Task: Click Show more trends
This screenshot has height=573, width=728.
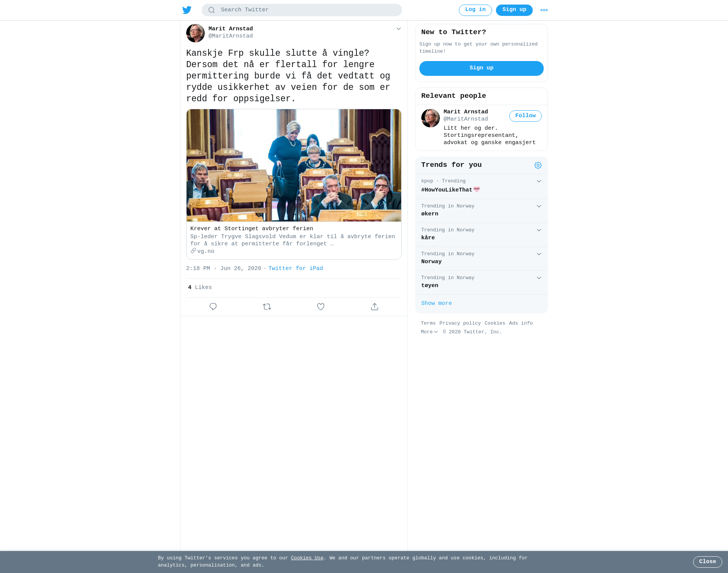Action: pos(436,303)
